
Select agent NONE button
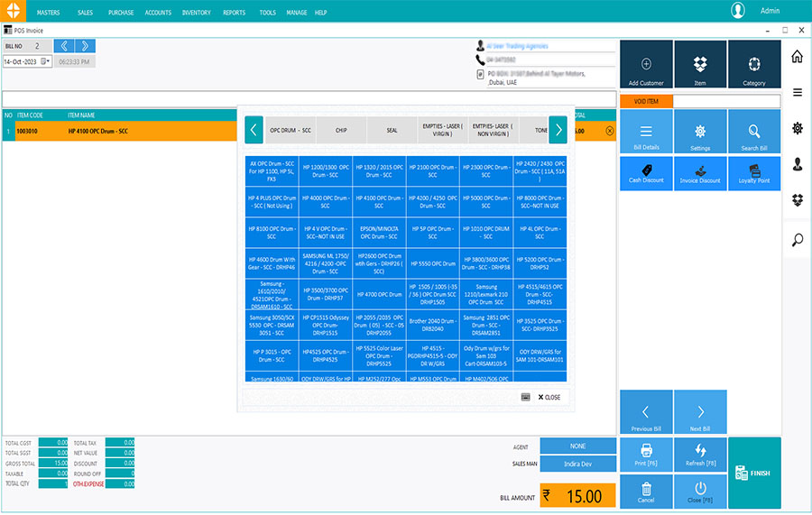click(578, 446)
